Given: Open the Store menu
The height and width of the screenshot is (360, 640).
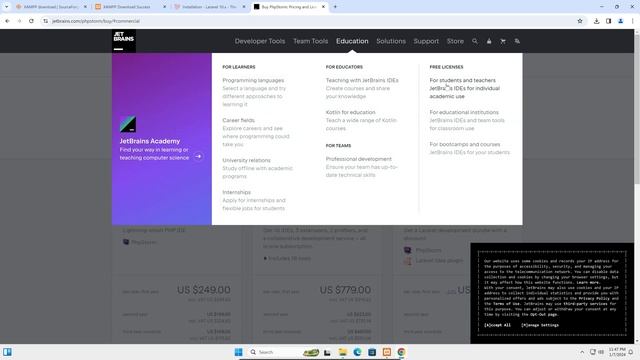Looking at the screenshot, I should tap(455, 41).
